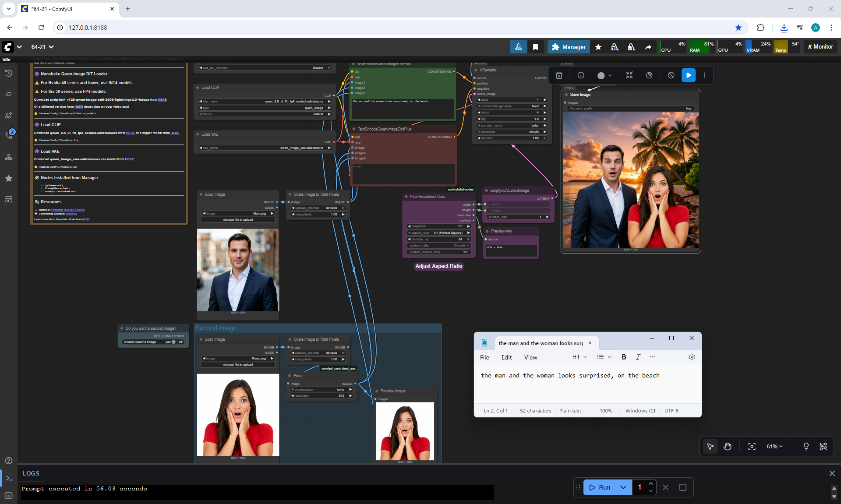Click the node info icon
Screen dimensions: 841x504
(581, 75)
